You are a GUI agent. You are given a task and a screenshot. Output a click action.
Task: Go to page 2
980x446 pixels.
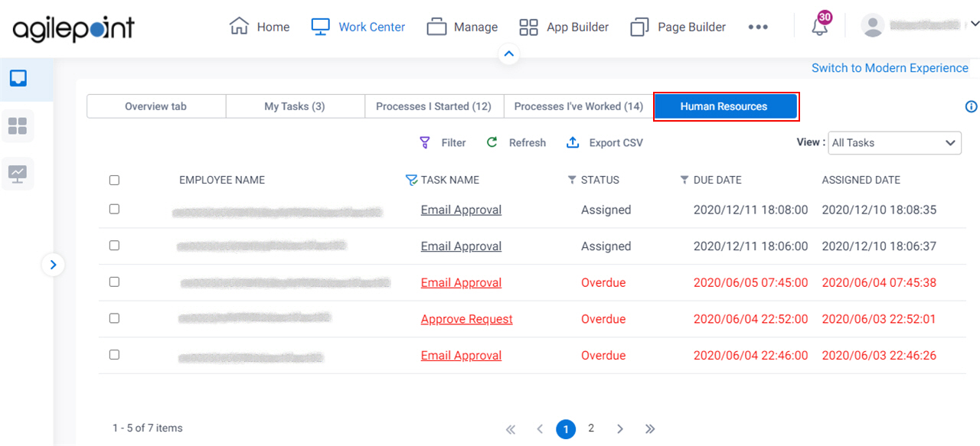click(591, 428)
